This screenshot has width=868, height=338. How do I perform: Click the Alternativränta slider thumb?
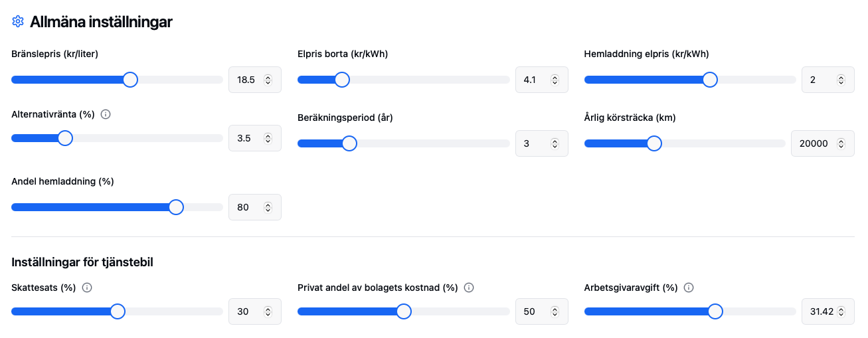[65, 138]
